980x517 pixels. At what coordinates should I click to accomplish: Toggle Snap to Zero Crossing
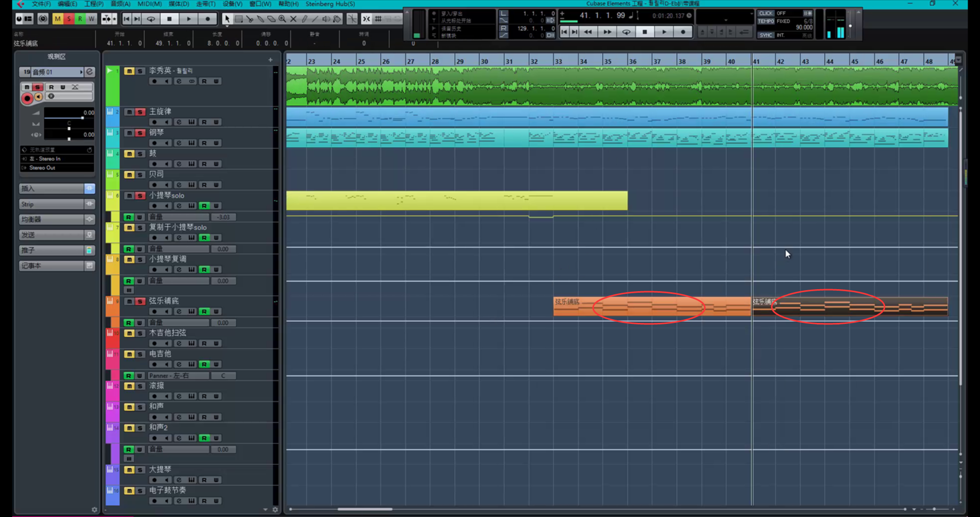(352, 19)
